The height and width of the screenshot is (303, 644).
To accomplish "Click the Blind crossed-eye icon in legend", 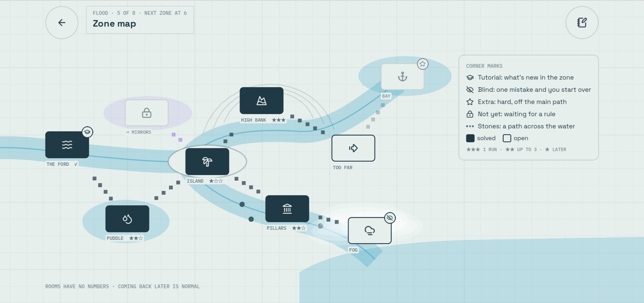I will coord(470,90).
